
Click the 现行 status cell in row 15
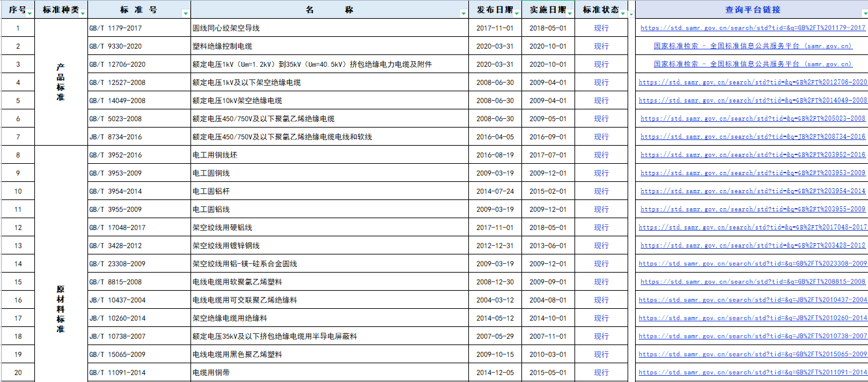(601, 282)
